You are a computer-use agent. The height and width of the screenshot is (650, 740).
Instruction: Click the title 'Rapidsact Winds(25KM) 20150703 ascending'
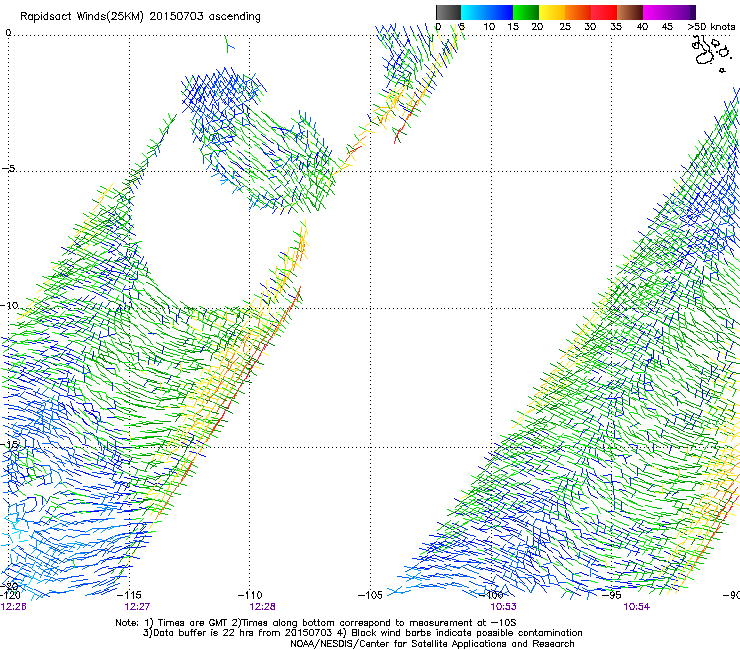pos(140,17)
